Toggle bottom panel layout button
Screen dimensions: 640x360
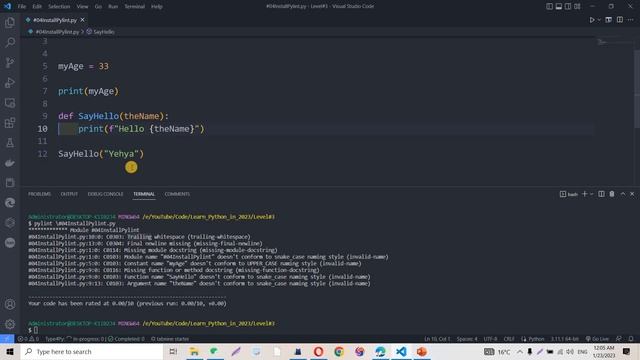point(559,6)
